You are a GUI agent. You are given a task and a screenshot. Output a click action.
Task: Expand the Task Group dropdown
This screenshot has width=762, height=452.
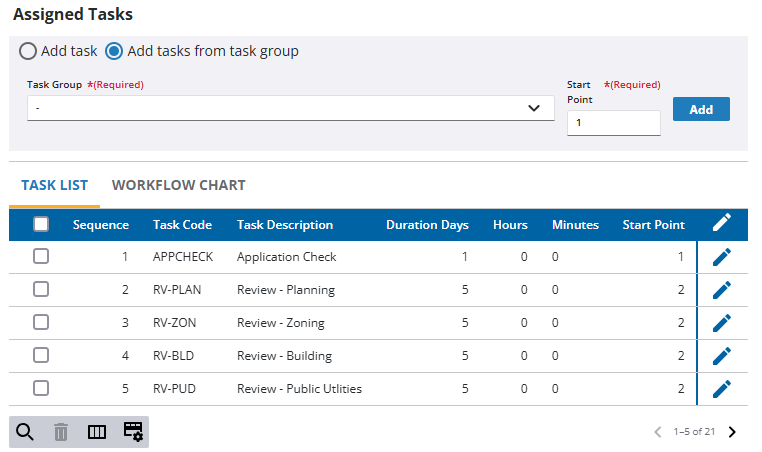pyautogui.click(x=290, y=108)
